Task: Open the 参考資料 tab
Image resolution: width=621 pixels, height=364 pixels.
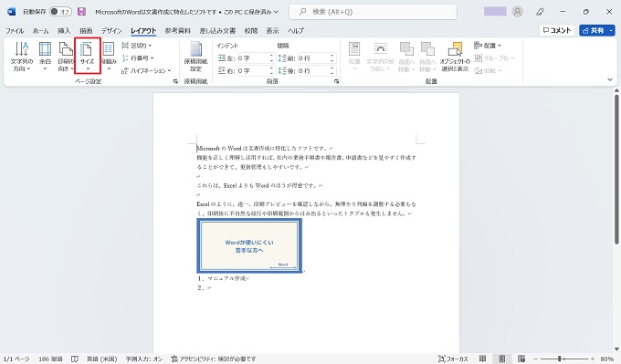Action: [x=178, y=30]
